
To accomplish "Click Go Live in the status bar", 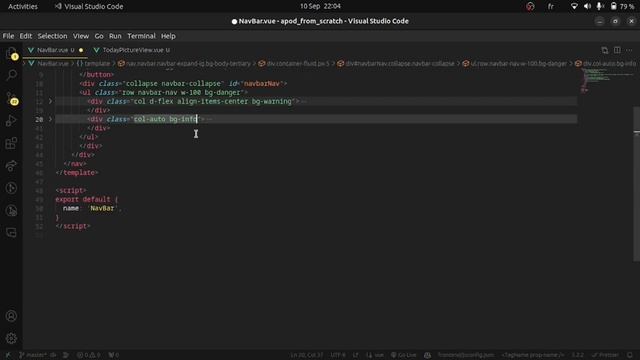I will tap(403, 355).
